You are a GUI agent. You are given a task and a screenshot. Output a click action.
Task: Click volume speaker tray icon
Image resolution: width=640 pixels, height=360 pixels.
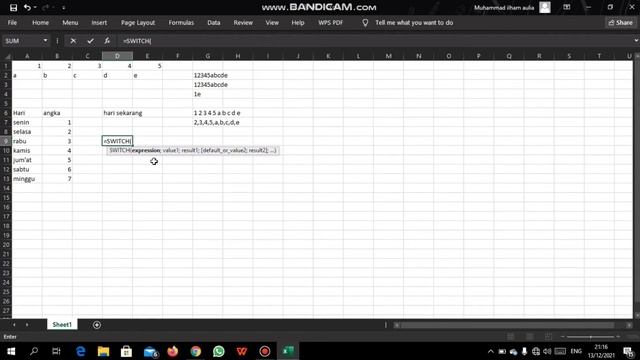point(547,351)
